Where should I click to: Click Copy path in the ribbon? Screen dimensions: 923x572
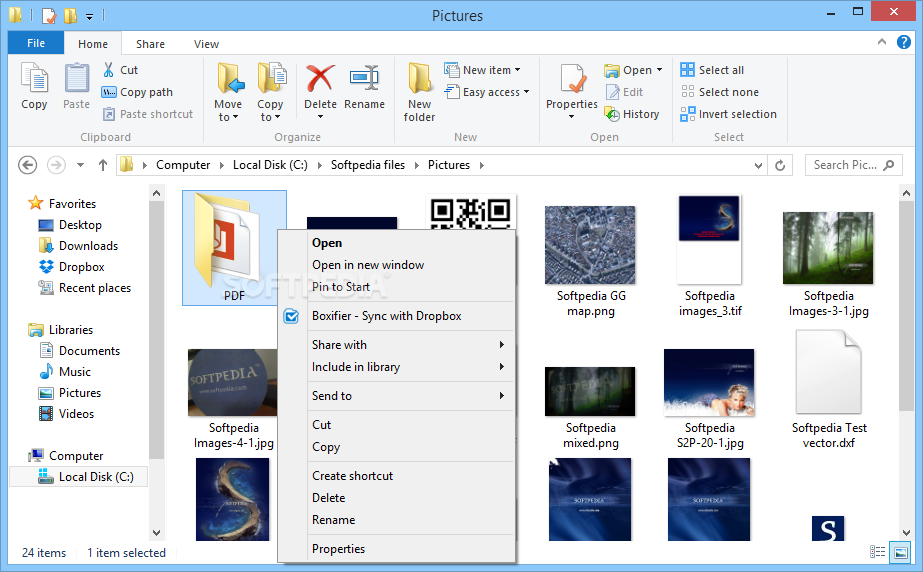point(137,92)
